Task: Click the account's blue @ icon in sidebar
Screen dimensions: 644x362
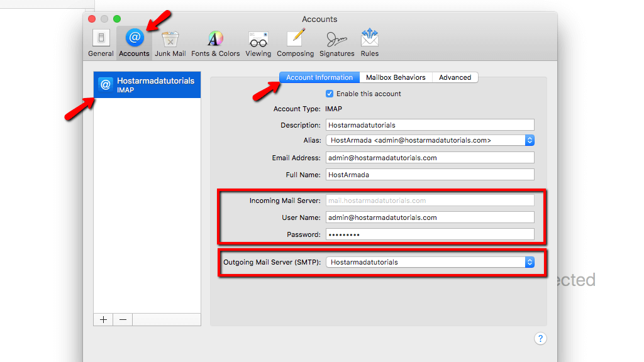Action: (x=106, y=85)
